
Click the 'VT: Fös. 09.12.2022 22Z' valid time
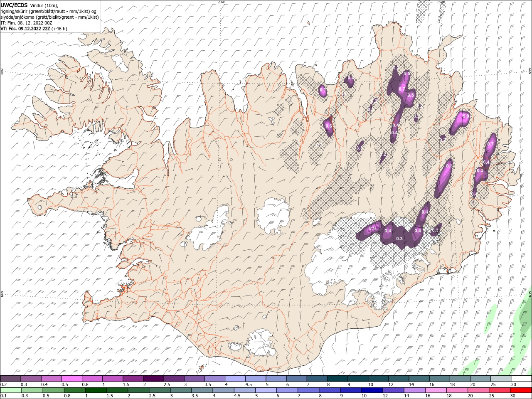25,29
